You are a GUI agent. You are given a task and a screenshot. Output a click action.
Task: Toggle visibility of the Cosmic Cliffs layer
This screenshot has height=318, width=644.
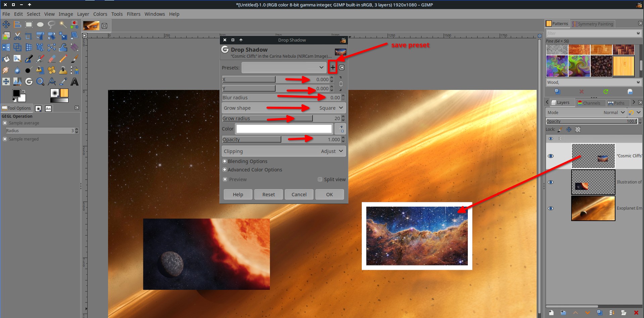(x=551, y=156)
